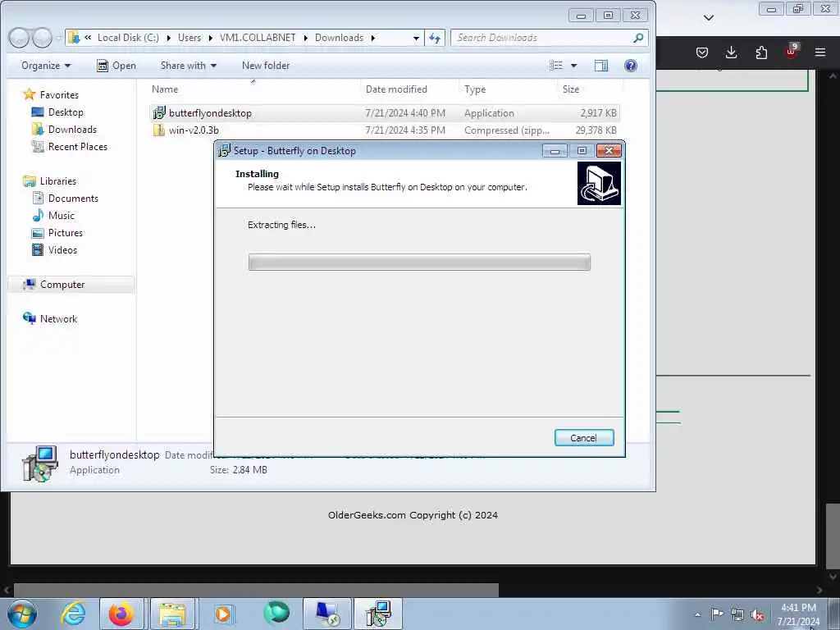Click the Setup installer wizard image
This screenshot has width=840, height=630.
pyautogui.click(x=599, y=183)
